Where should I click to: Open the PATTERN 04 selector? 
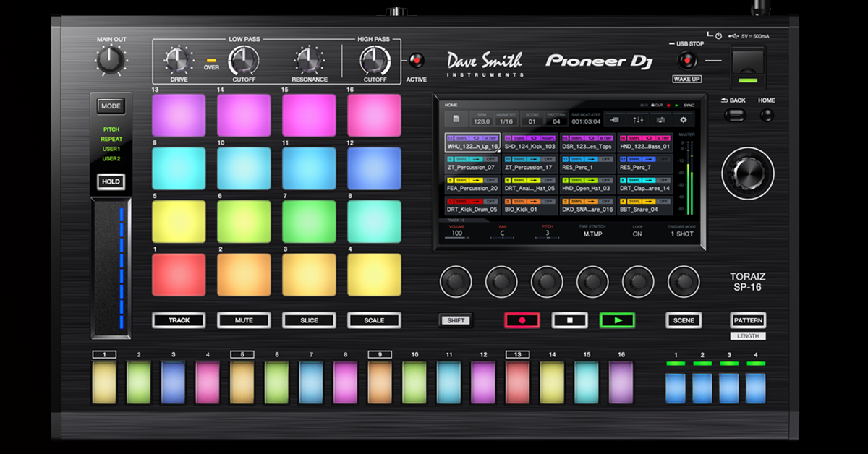556,119
